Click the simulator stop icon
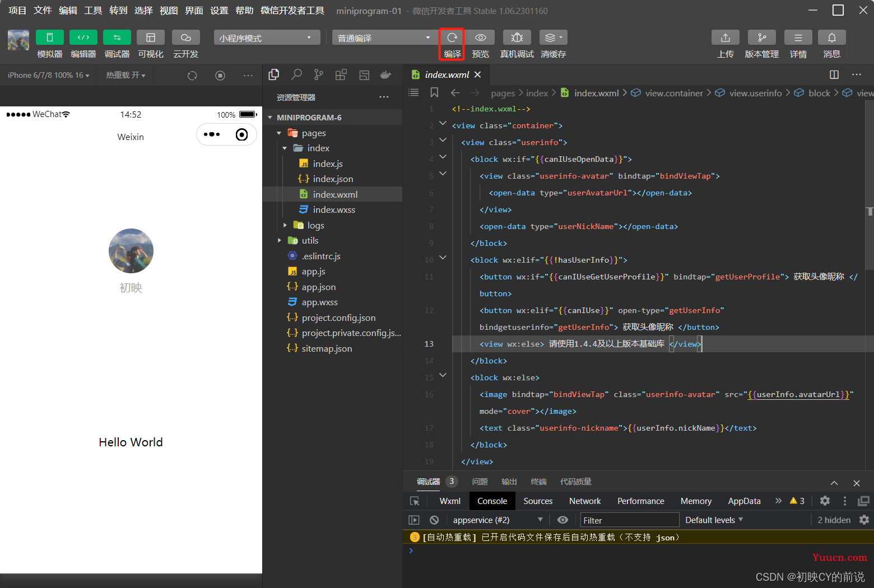 (x=220, y=76)
